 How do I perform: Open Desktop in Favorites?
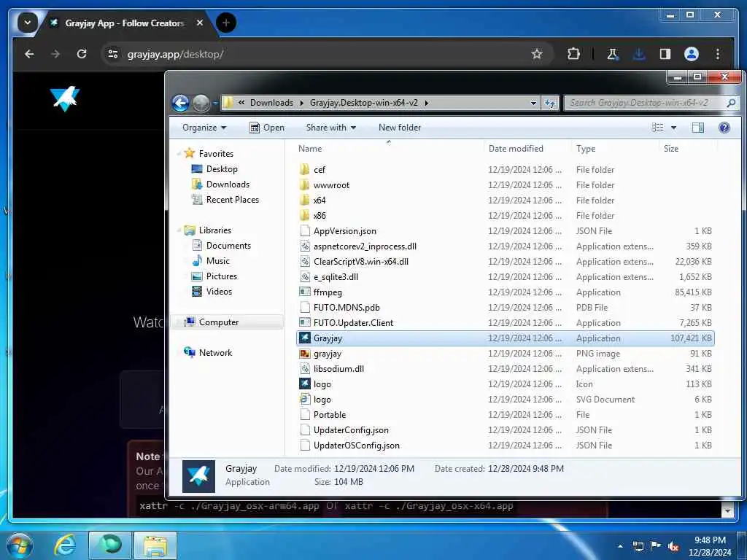(222, 169)
